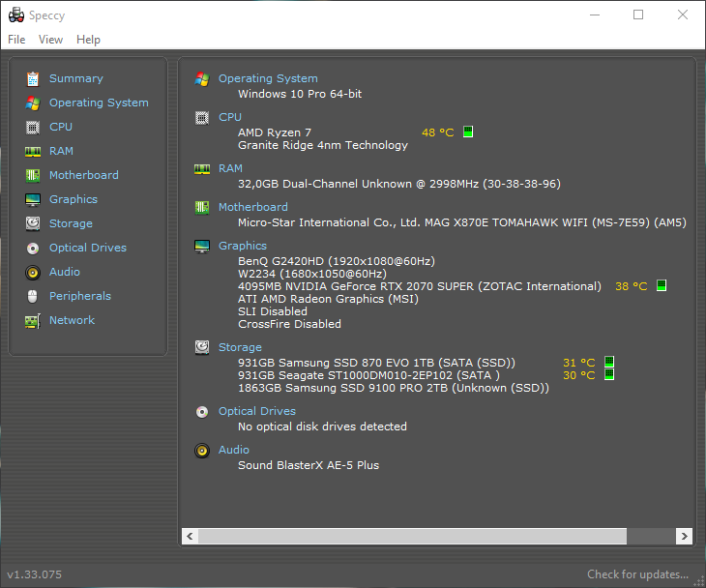Select Summary label in the sidebar
The image size is (706, 588).
(x=76, y=78)
